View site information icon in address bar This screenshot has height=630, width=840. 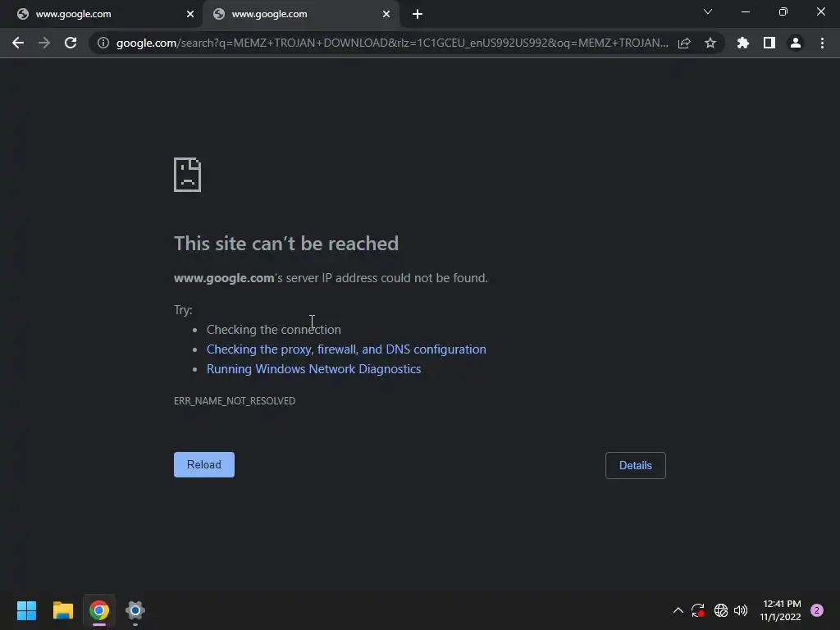point(103,43)
